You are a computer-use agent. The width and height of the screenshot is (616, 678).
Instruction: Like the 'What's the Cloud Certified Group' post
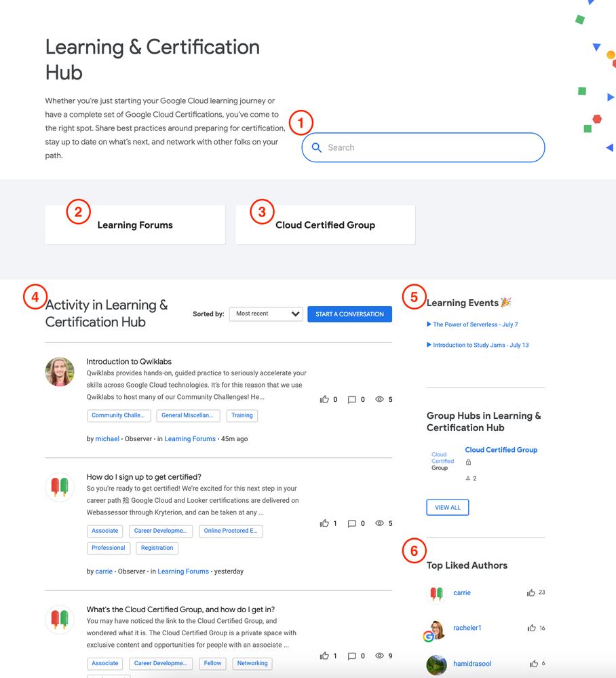pyautogui.click(x=324, y=656)
